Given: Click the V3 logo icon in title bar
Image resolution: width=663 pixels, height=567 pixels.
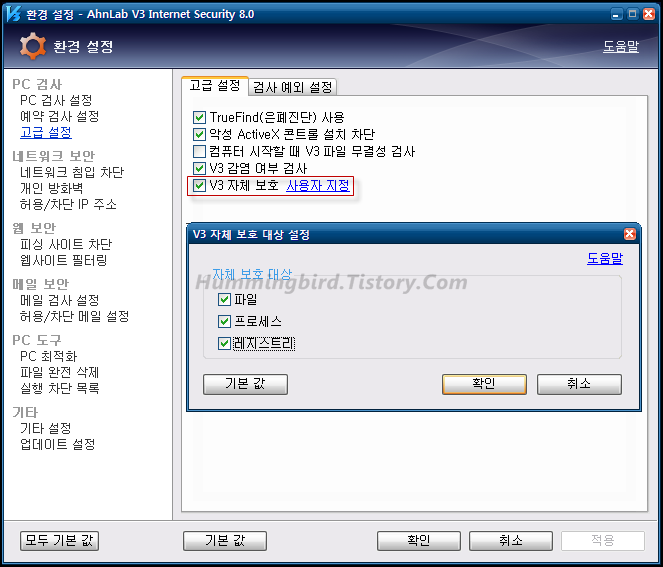Looking at the screenshot, I should point(12,13).
